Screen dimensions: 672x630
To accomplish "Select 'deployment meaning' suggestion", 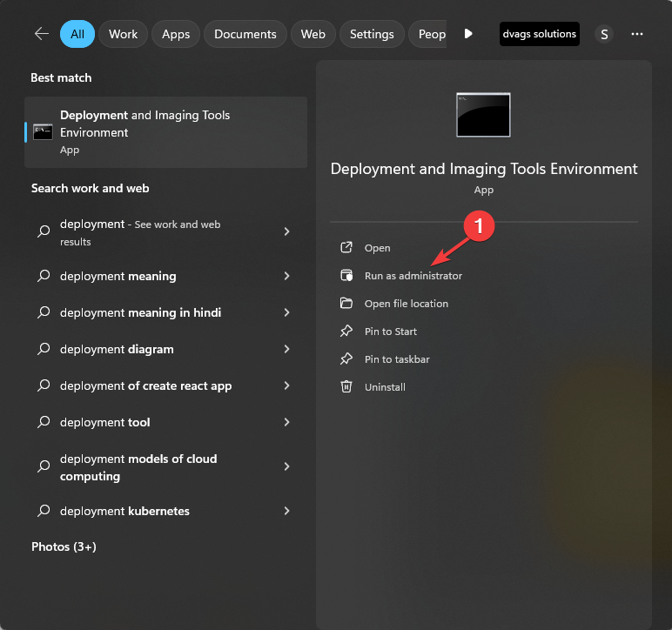I will pos(166,276).
